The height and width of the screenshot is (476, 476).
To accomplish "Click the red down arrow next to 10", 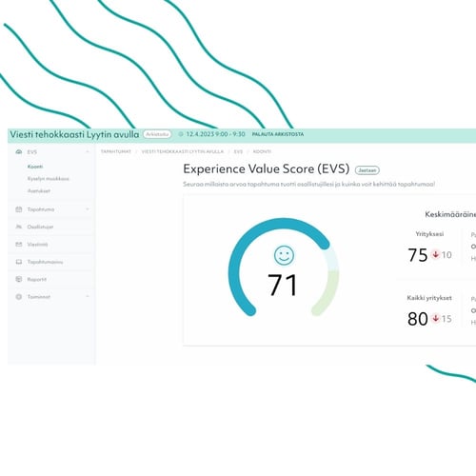I will 435,254.
